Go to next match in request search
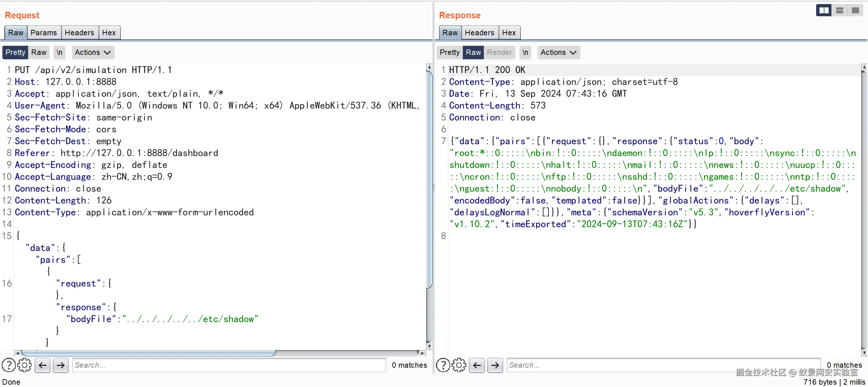Viewport: 868px width, 387px height. (61, 365)
